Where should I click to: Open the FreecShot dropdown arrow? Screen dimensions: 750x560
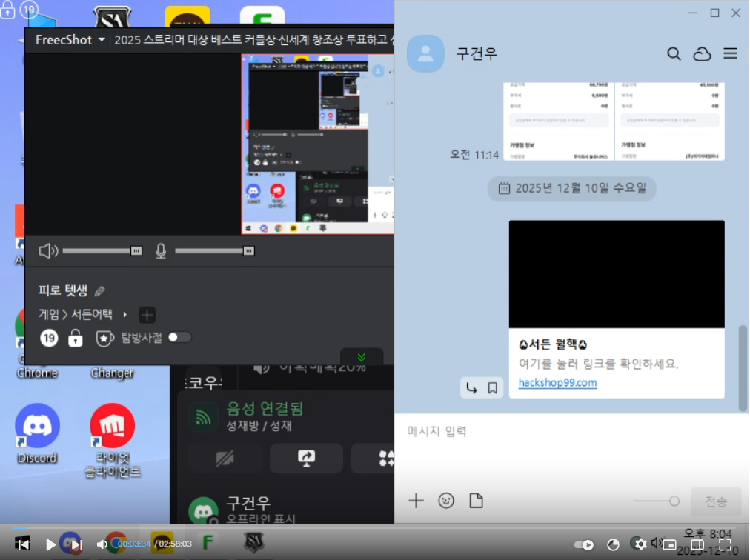tap(102, 40)
